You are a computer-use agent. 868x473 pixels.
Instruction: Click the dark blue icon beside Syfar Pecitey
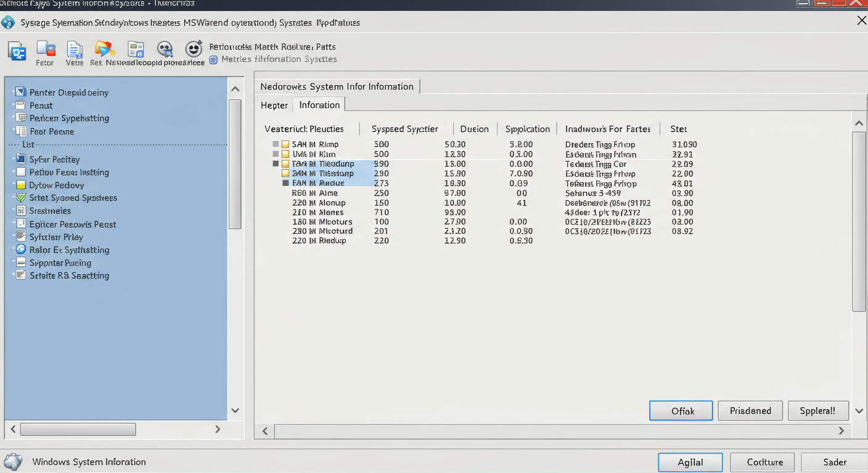coord(20,159)
